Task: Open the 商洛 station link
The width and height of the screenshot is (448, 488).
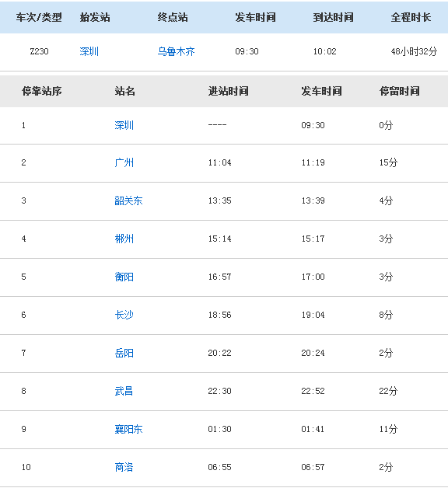Action: [x=124, y=467]
